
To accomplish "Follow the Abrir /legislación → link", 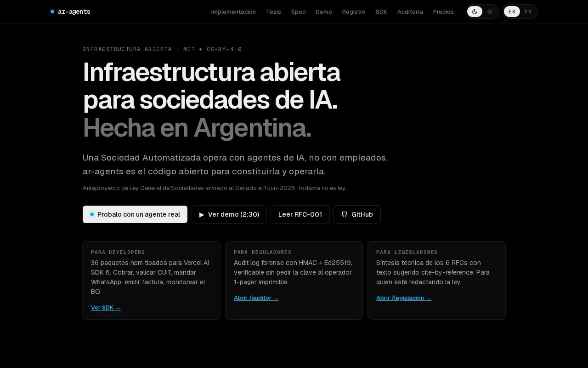I will [404, 298].
